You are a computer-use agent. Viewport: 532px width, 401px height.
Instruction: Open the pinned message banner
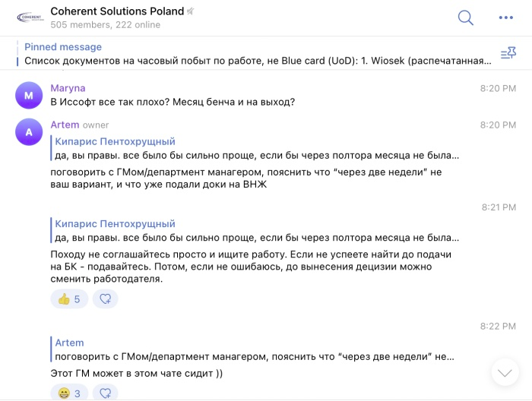coord(251,53)
